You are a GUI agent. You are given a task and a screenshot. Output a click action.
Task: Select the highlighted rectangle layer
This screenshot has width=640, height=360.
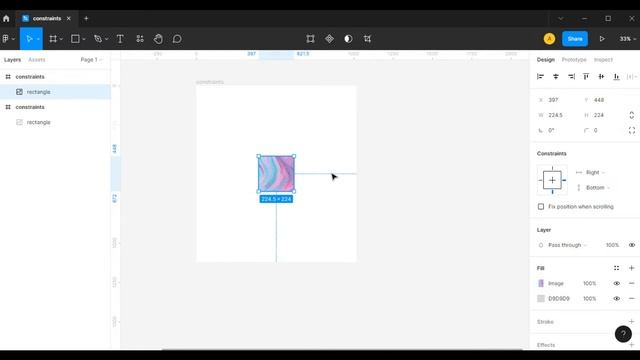(x=55, y=92)
